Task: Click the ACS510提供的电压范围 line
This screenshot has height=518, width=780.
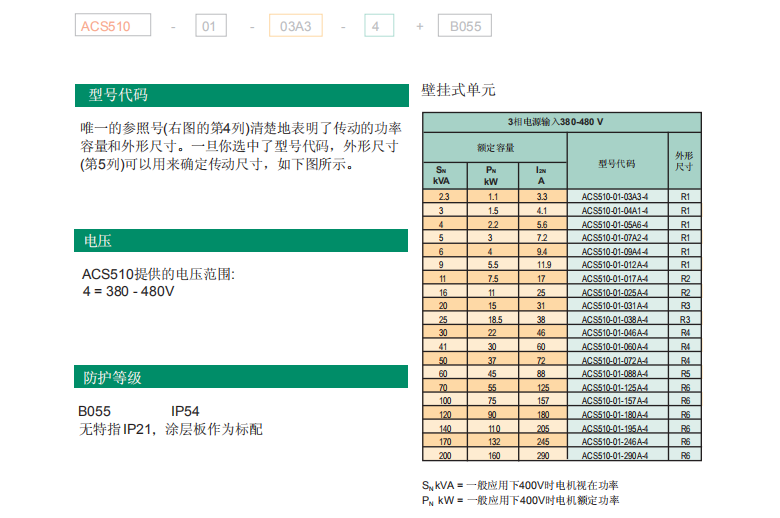Action: [x=158, y=274]
